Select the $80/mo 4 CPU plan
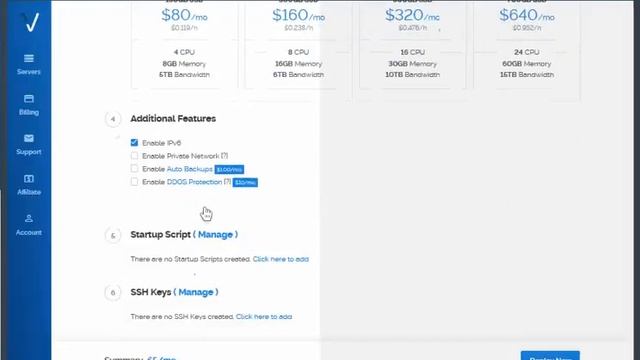This screenshot has width=640, height=360. point(184,44)
